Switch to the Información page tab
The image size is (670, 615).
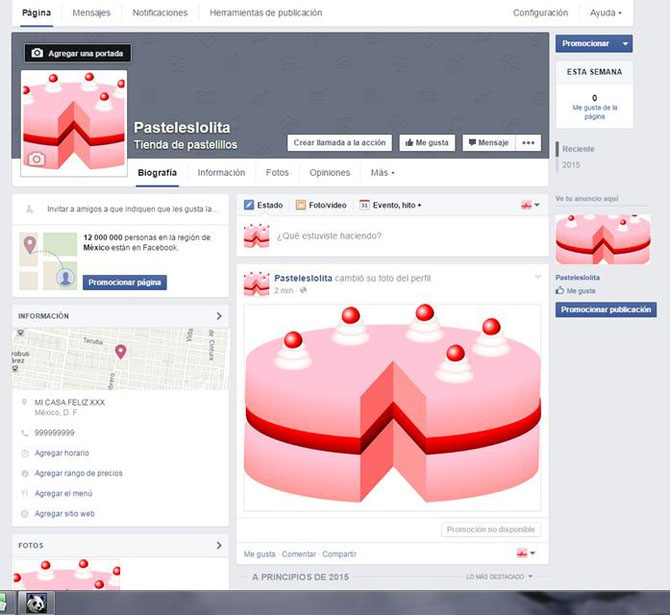coord(221,173)
